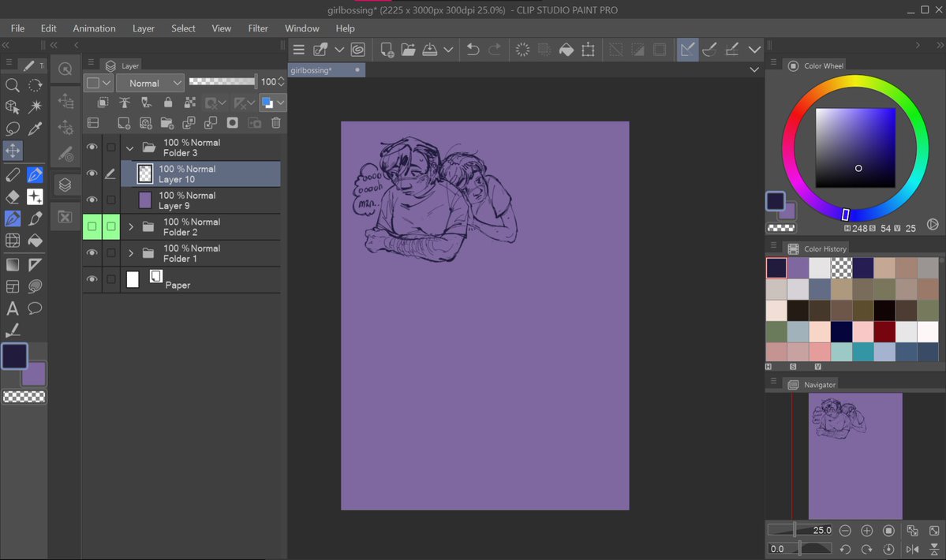Open the Filter menu
Viewport: 946px width, 560px height.
pos(258,28)
